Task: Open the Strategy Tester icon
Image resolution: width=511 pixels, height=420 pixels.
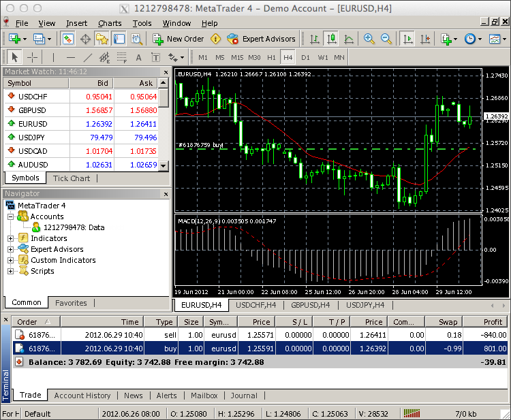Action: 136,39
